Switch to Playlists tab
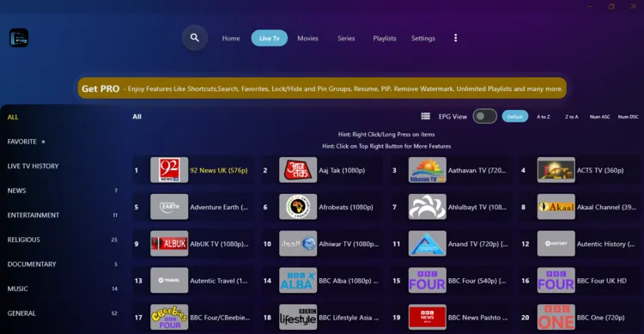This screenshot has height=334, width=644. (x=385, y=38)
